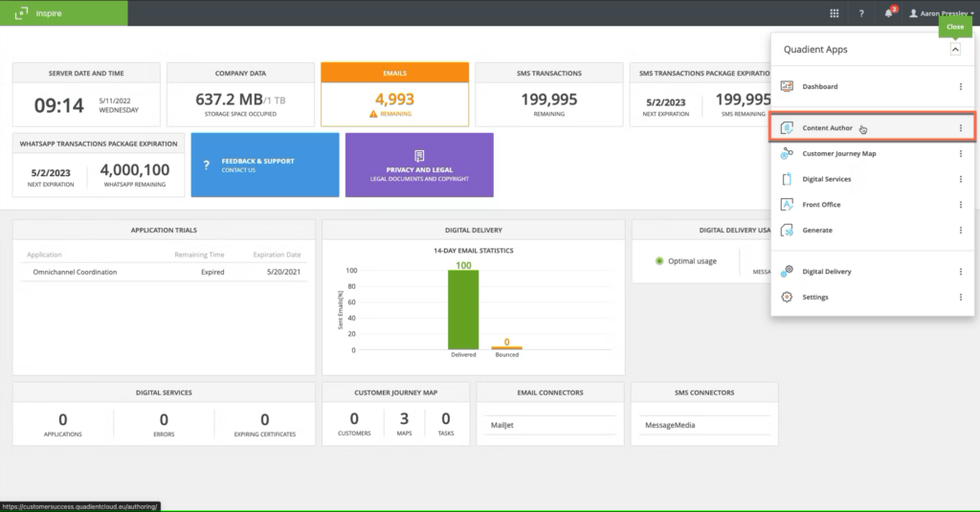980x512 pixels.
Task: Click the Digital Delivery app icon
Action: point(787,272)
